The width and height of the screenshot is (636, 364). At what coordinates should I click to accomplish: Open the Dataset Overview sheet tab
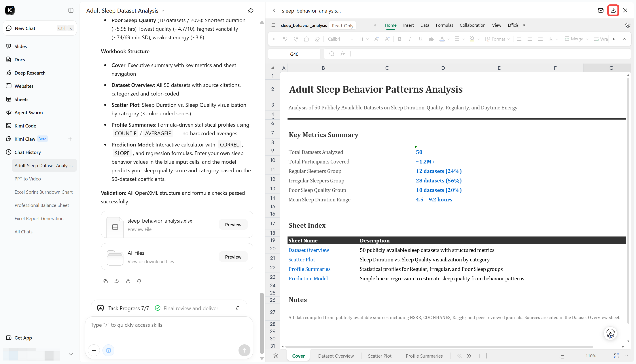pos(336,356)
